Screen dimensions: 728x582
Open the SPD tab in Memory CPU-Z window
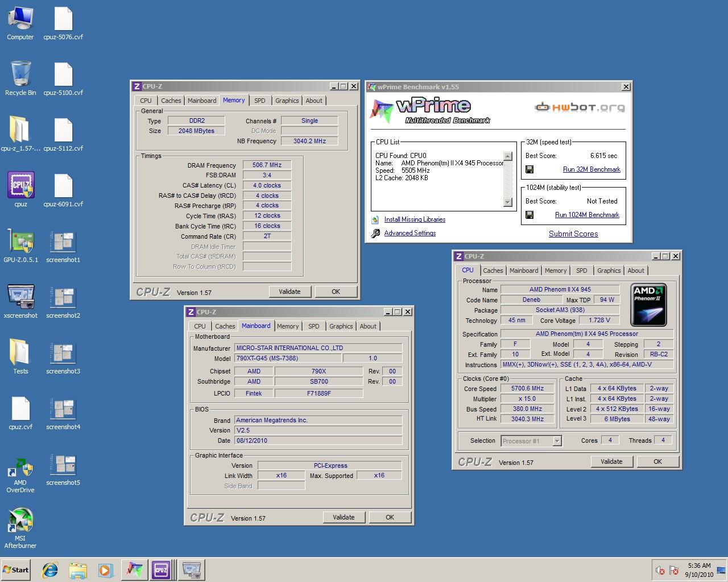point(260,101)
